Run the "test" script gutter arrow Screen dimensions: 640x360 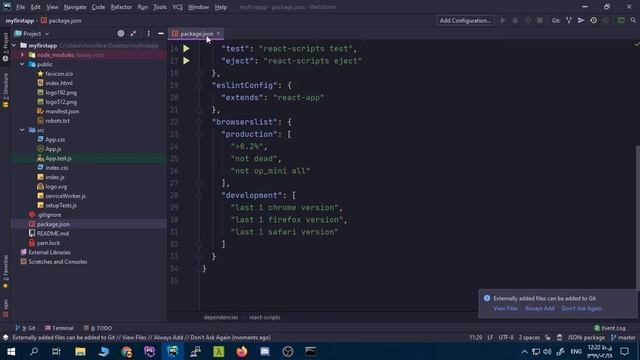186,49
